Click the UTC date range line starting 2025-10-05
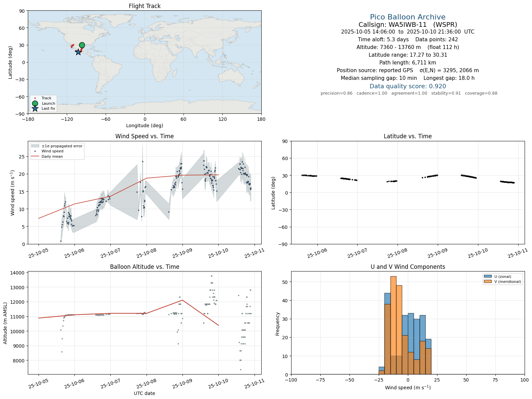Image resolution: width=532 pixels, height=399 pixels. [x=408, y=32]
